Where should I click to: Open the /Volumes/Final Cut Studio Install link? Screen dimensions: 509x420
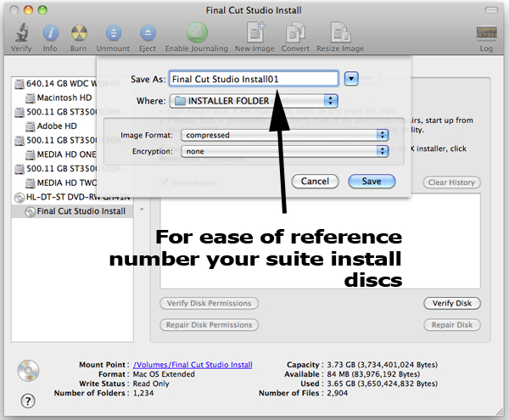(x=193, y=365)
